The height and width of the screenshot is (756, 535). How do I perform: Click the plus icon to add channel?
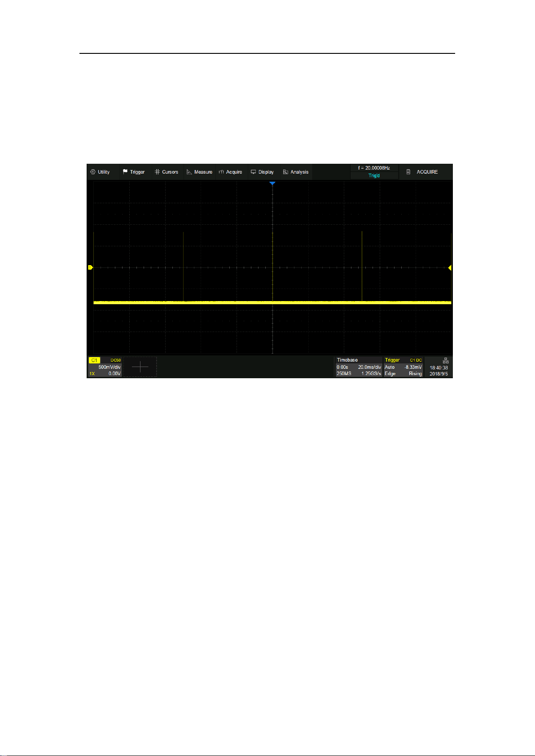[x=140, y=367]
